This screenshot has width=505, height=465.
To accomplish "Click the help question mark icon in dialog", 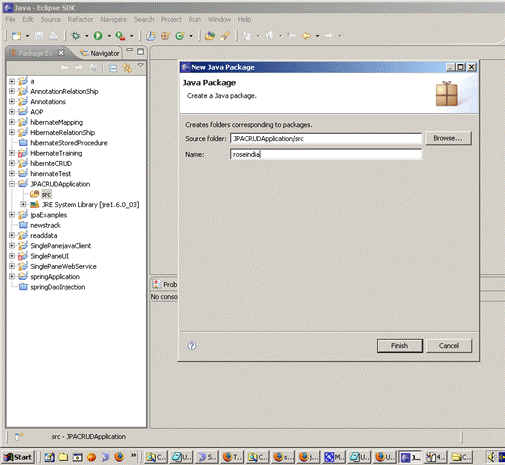I will tap(192, 346).
